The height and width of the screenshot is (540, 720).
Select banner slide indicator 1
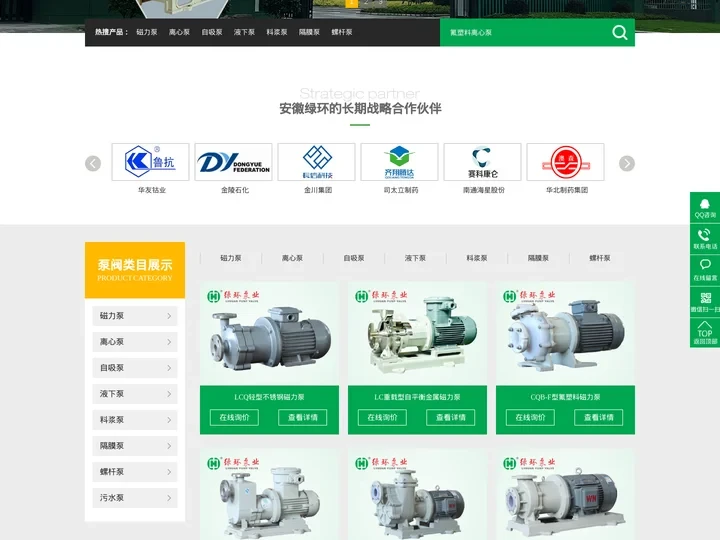351,3
